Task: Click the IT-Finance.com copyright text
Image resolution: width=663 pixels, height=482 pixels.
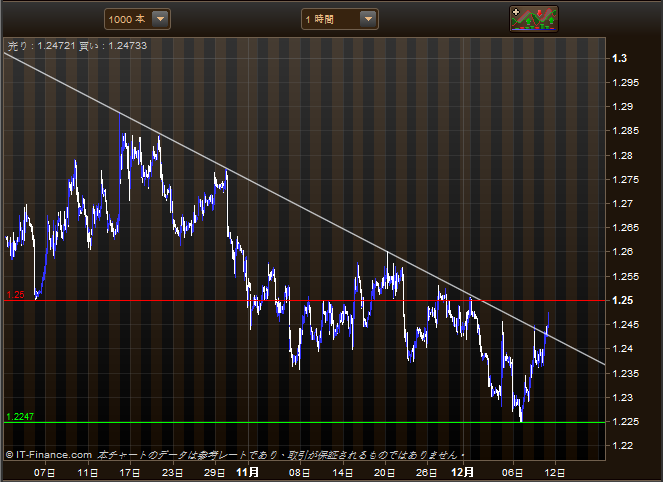Action: (49, 455)
